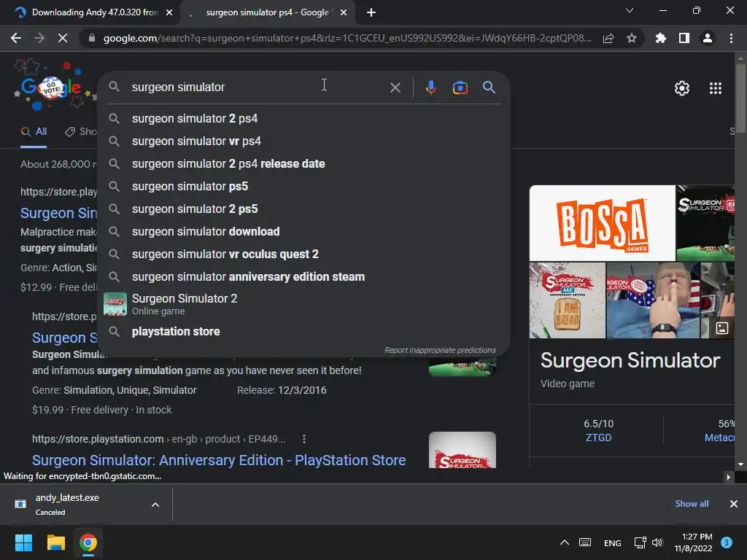
Task: Click the Surgeon Simulator result thumbnail at bottom
Action: pos(462,449)
